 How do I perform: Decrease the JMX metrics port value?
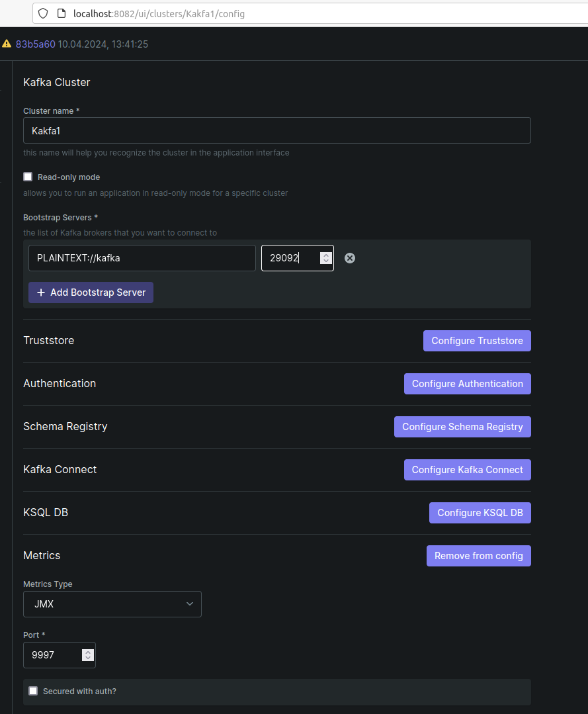[x=87, y=658]
